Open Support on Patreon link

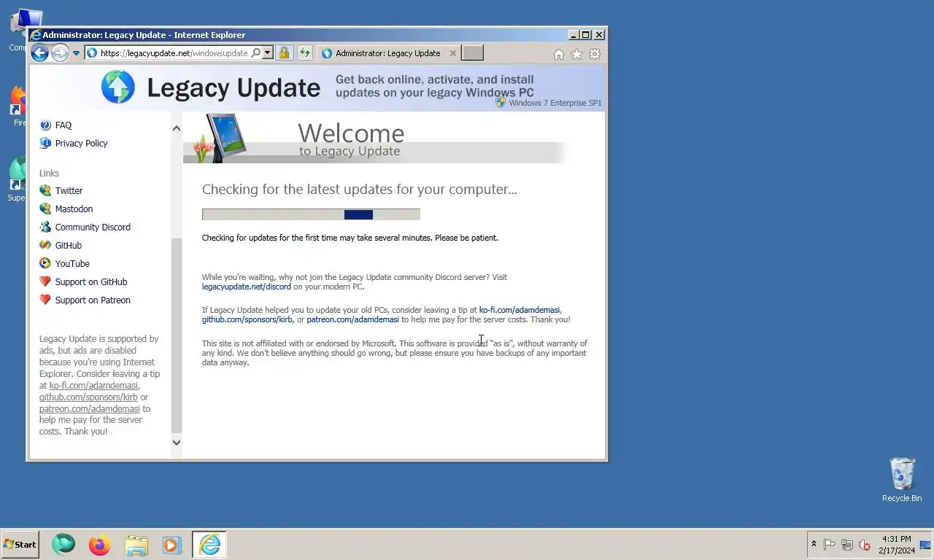pos(93,300)
